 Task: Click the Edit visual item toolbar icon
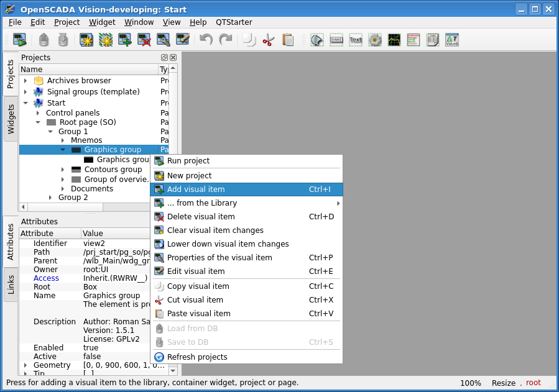pos(183,40)
